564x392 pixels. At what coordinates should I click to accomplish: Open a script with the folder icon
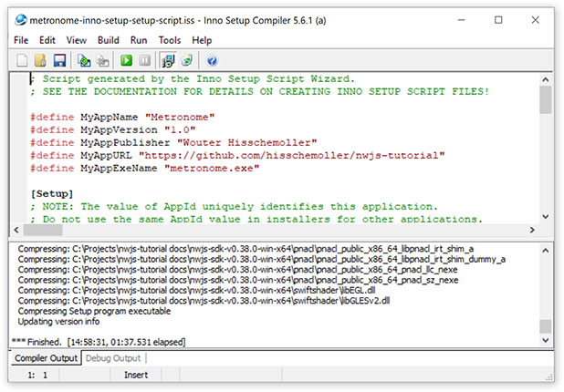tap(41, 60)
